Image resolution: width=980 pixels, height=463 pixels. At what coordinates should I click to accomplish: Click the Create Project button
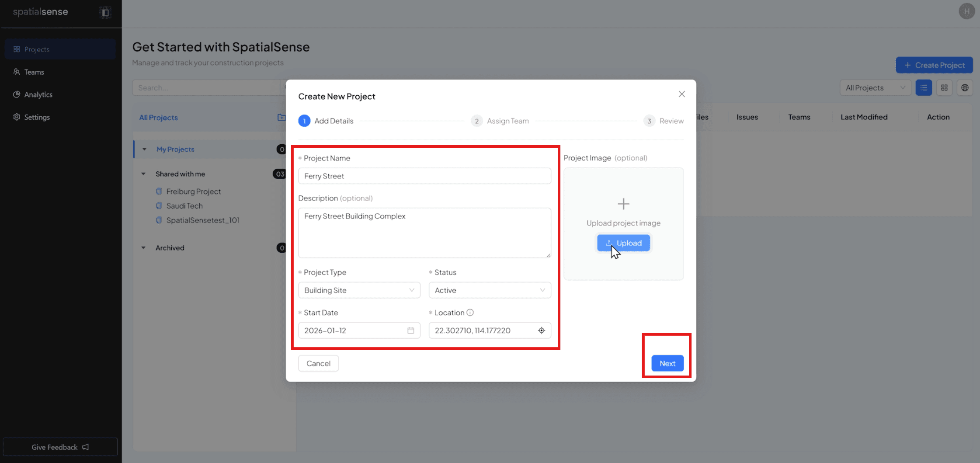point(934,65)
